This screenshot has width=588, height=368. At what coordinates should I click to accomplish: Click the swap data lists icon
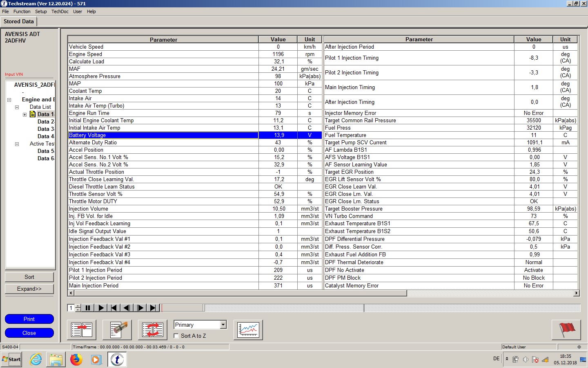click(153, 330)
